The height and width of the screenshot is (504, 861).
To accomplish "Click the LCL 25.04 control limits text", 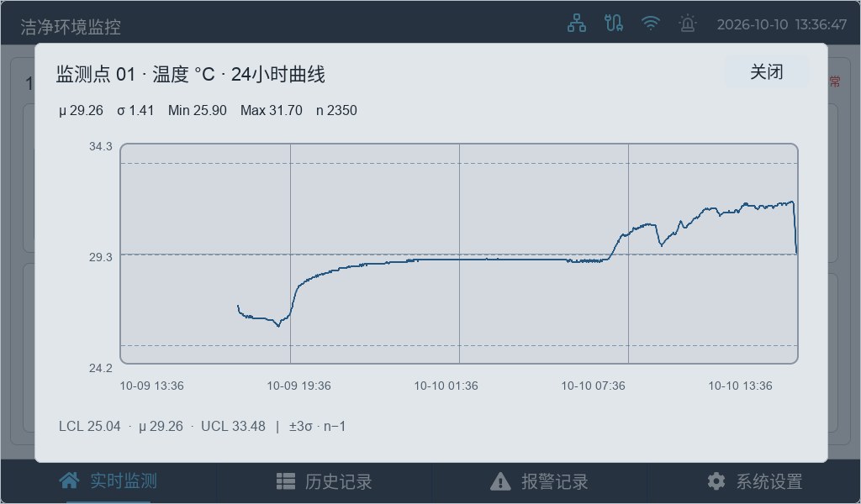I will [89, 426].
